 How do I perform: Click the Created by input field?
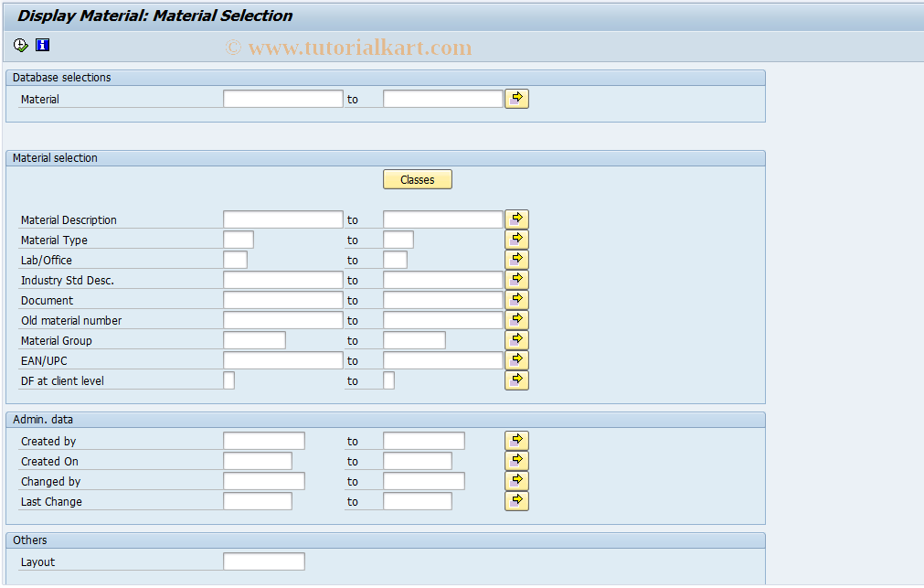(x=263, y=440)
